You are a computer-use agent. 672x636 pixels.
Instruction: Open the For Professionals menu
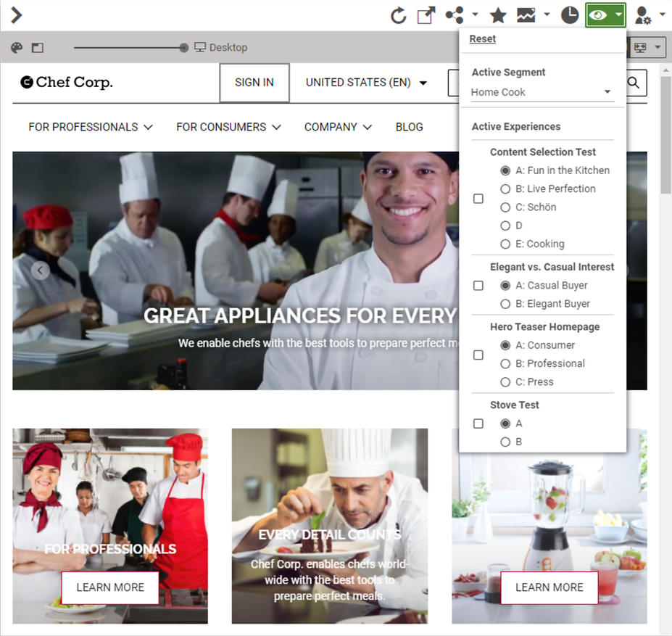(x=91, y=127)
